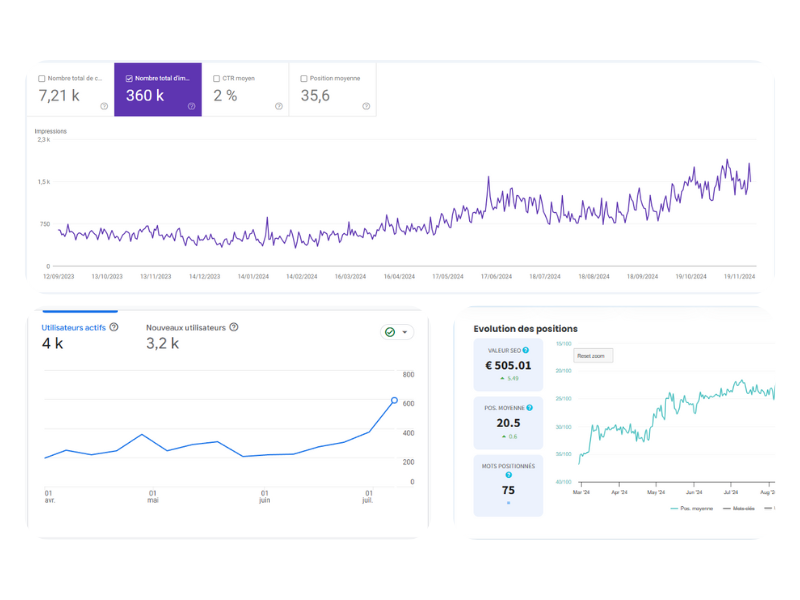This screenshot has width=800, height=600.
Task: Open the green checkmark status dropdown
Action: click(x=397, y=332)
